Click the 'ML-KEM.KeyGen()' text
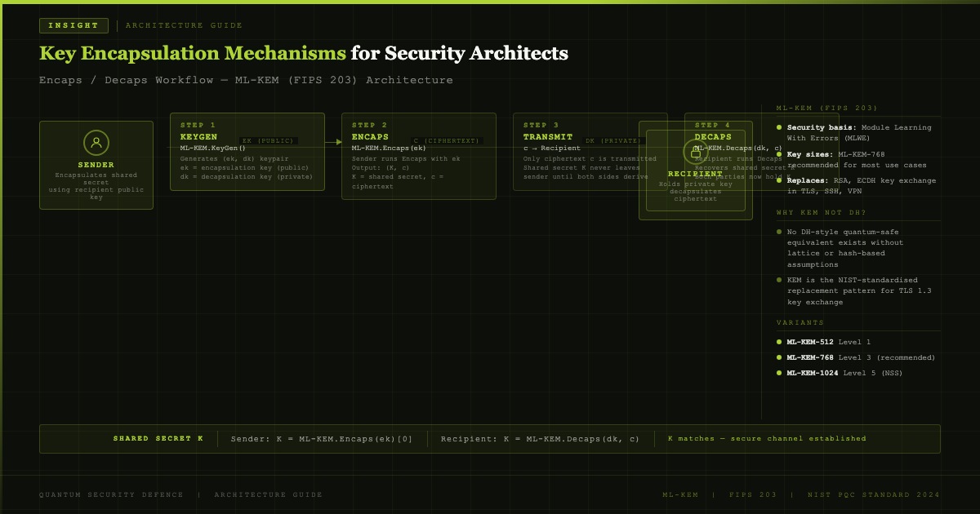The height and width of the screenshot is (514, 980). pyautogui.click(x=213, y=148)
